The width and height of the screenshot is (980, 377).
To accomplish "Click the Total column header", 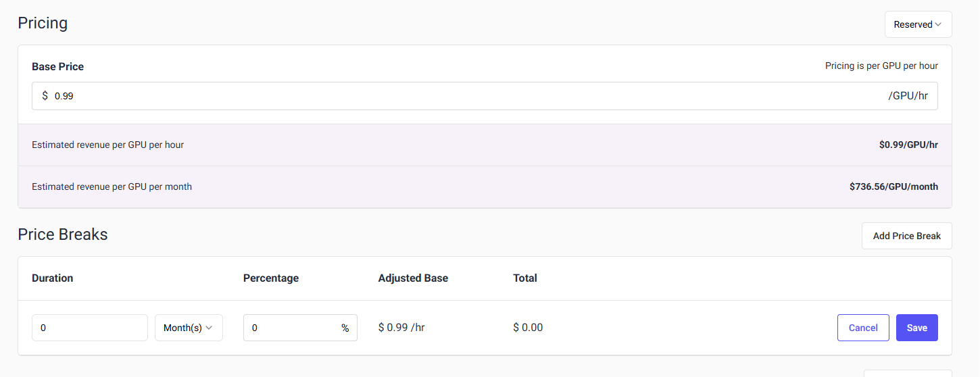I will point(524,278).
